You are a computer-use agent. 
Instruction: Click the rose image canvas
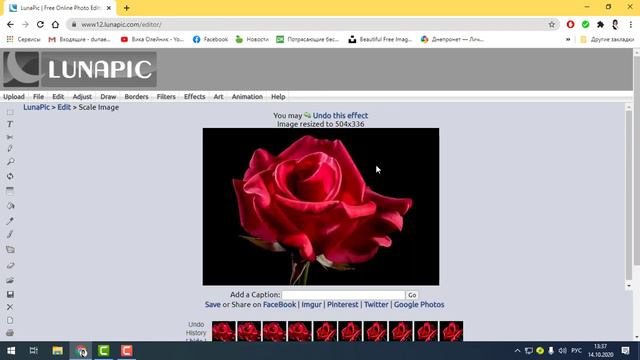[321, 207]
